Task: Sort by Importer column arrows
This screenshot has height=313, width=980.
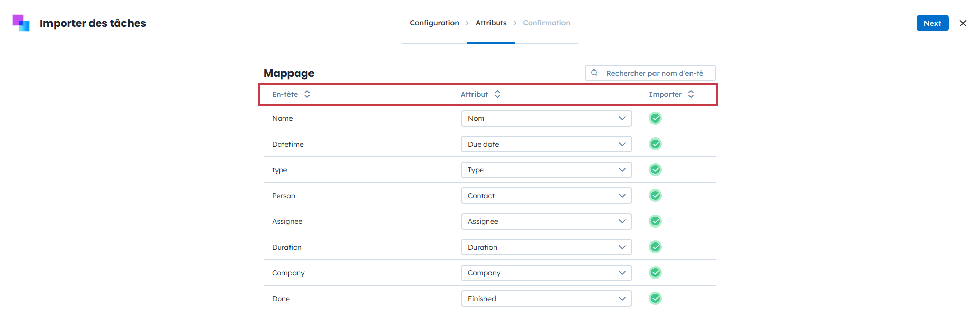Action: point(691,94)
